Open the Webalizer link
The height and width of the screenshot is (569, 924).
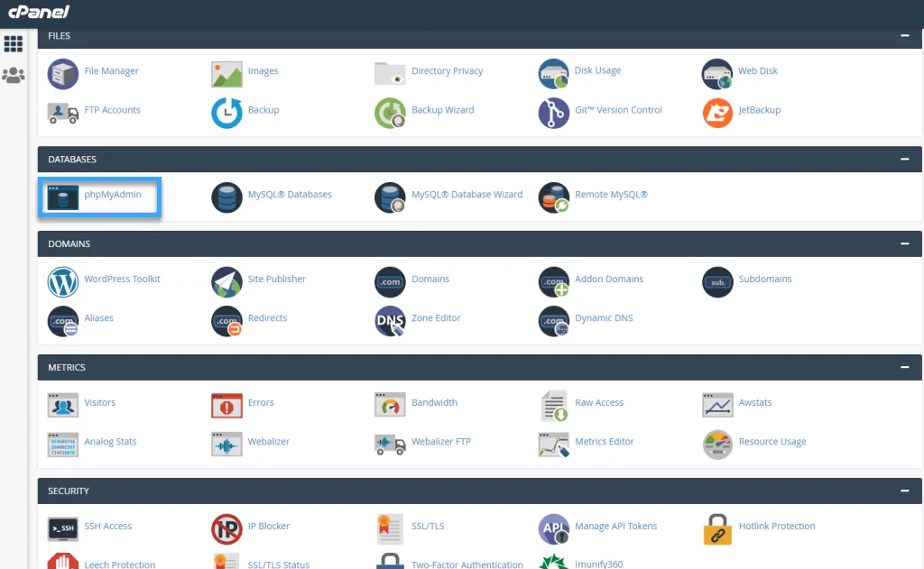[x=268, y=441]
